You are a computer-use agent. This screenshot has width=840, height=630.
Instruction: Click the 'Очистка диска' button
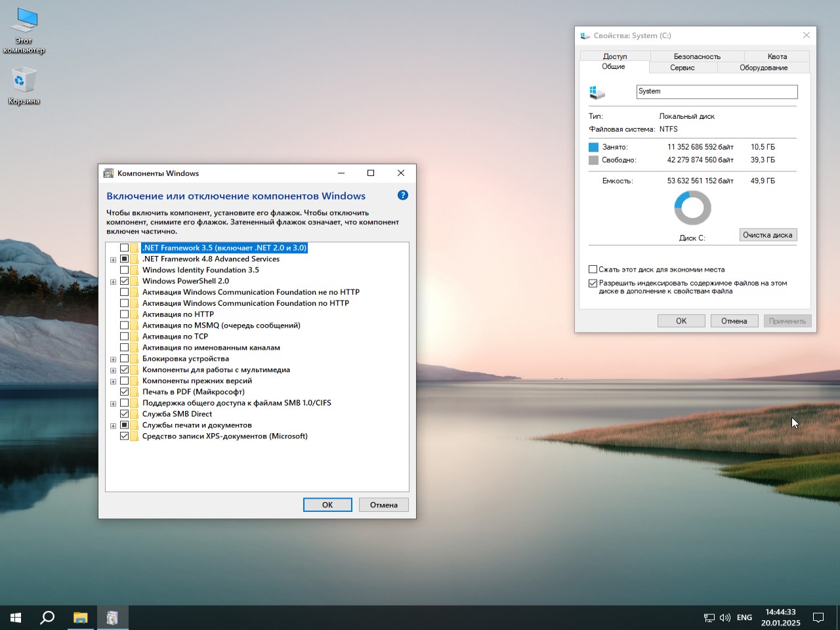768,235
